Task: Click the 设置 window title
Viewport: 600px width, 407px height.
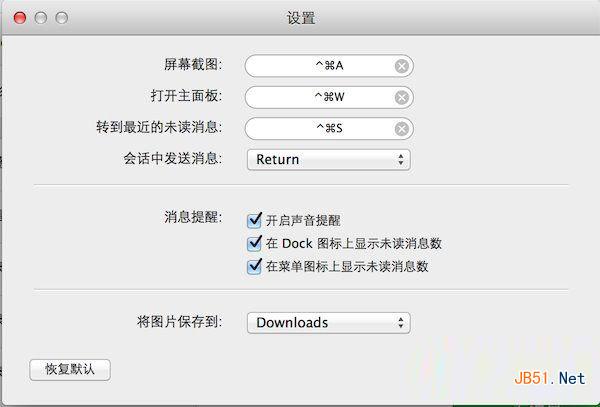Action: 300,18
